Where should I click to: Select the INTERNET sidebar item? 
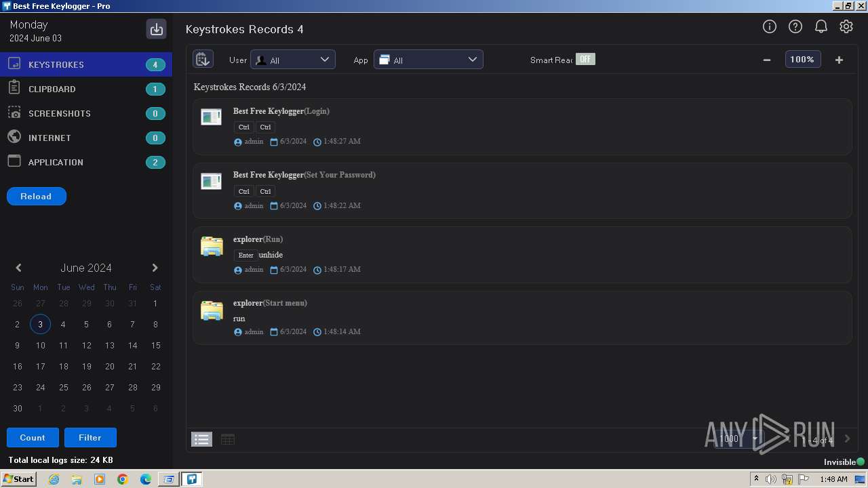(x=86, y=138)
